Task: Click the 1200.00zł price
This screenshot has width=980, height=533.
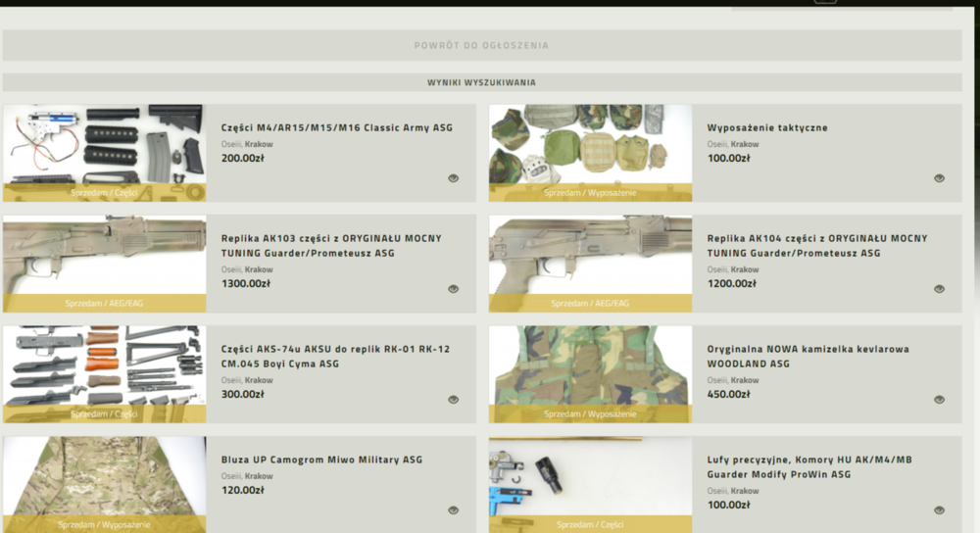Action: 732,284
